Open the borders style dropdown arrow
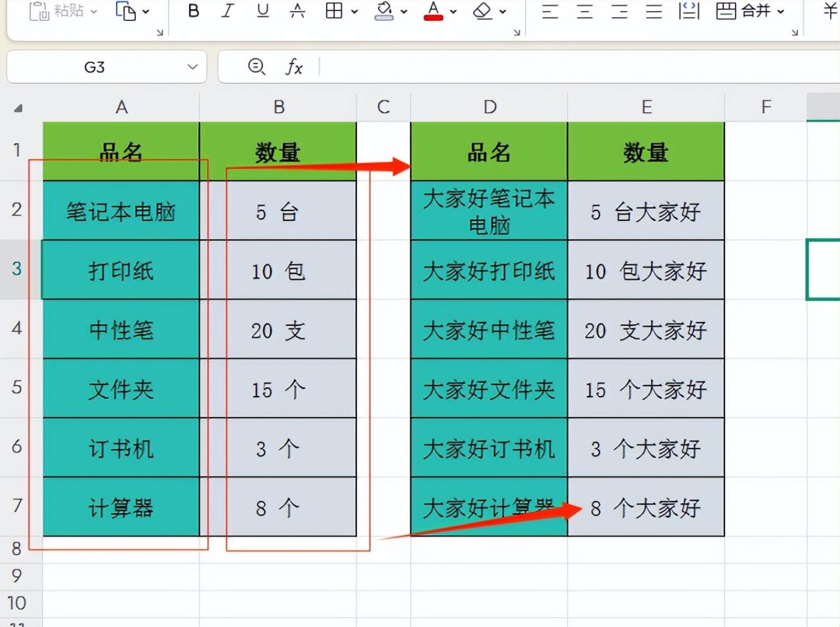 354,11
